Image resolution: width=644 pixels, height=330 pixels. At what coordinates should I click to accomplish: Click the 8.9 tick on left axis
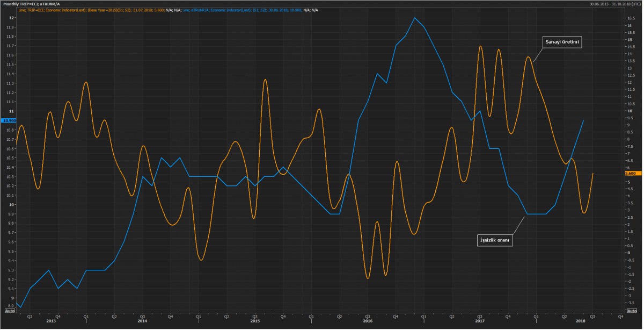click(11, 306)
